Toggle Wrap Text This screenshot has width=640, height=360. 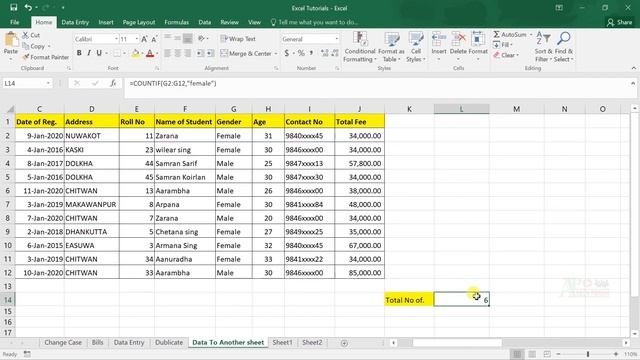238,39
